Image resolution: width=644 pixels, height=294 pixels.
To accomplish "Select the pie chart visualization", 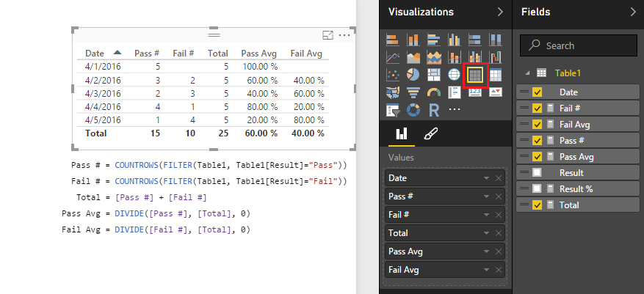I will pos(413,75).
